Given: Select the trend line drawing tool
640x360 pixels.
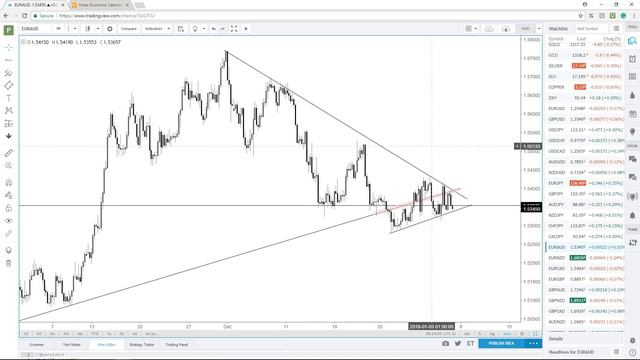Looking at the screenshot, I should [x=9, y=60].
